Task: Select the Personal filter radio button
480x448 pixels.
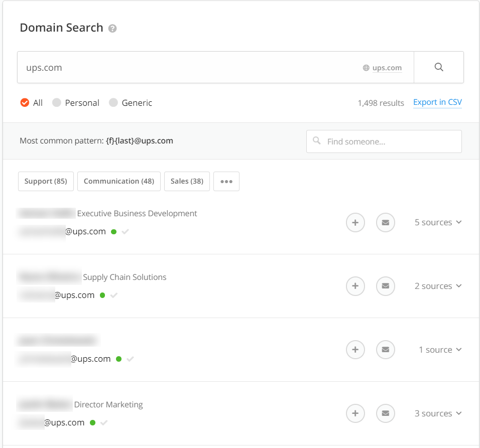Action: coord(57,103)
